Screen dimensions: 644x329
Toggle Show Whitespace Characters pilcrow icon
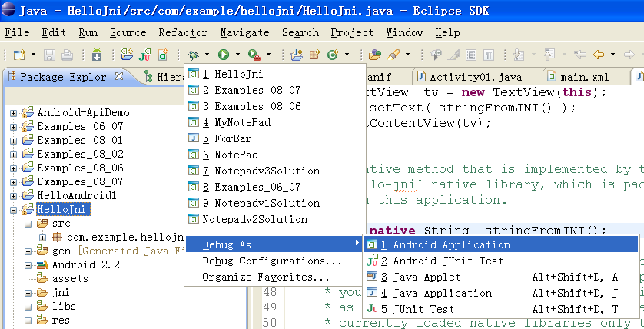pos(489,55)
